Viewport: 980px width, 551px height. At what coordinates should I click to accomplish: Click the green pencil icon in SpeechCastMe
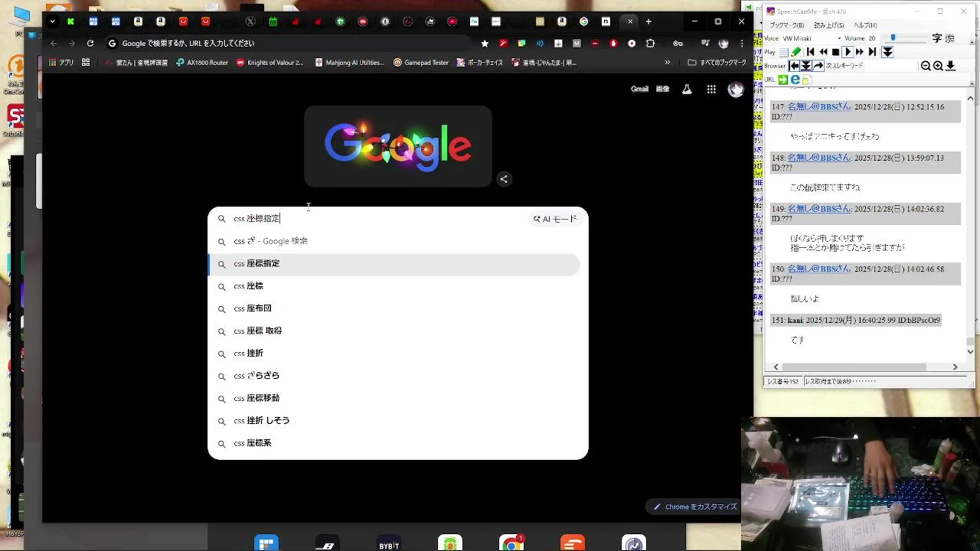795,52
